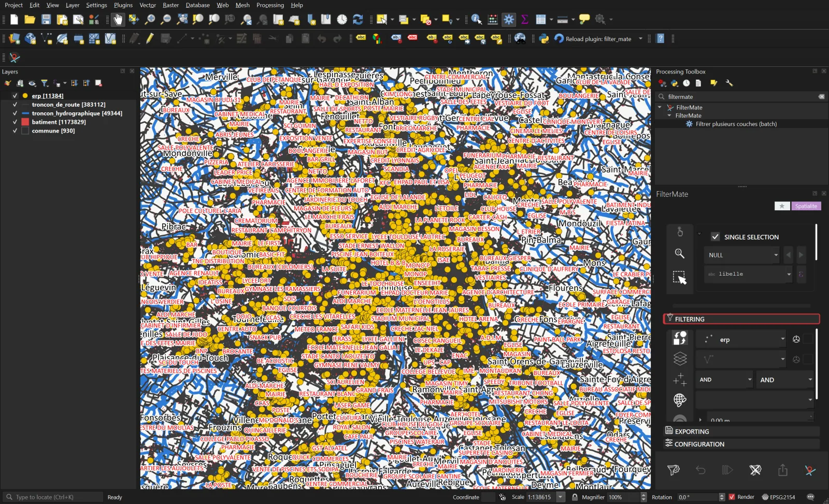Viewport: 829px width, 504px height.
Task: Open the Layer menu
Action: click(x=73, y=5)
